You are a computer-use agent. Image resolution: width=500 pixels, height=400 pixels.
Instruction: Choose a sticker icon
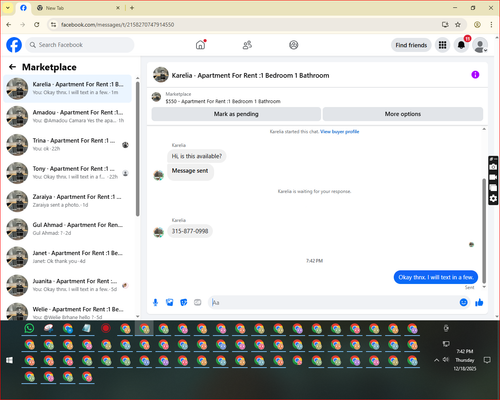(184, 302)
